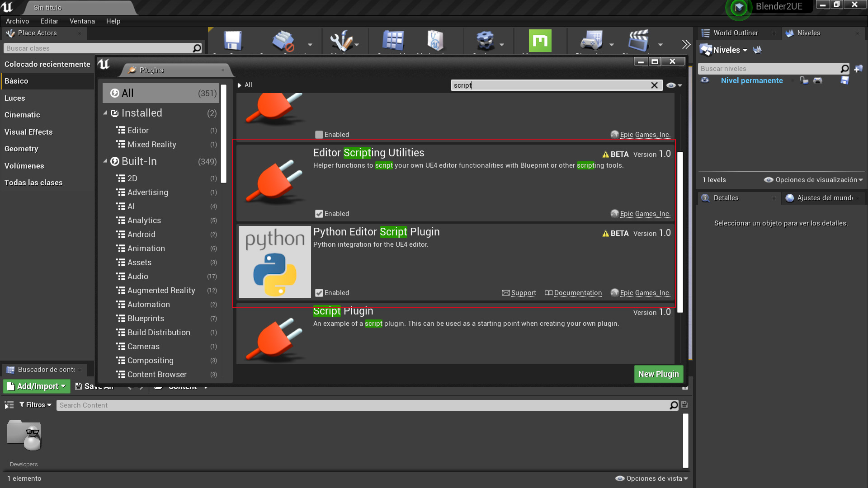Image resolution: width=868 pixels, height=488 pixels.
Task: Disable Editor Scripting Utilities Enabled checkbox
Action: [319, 214]
